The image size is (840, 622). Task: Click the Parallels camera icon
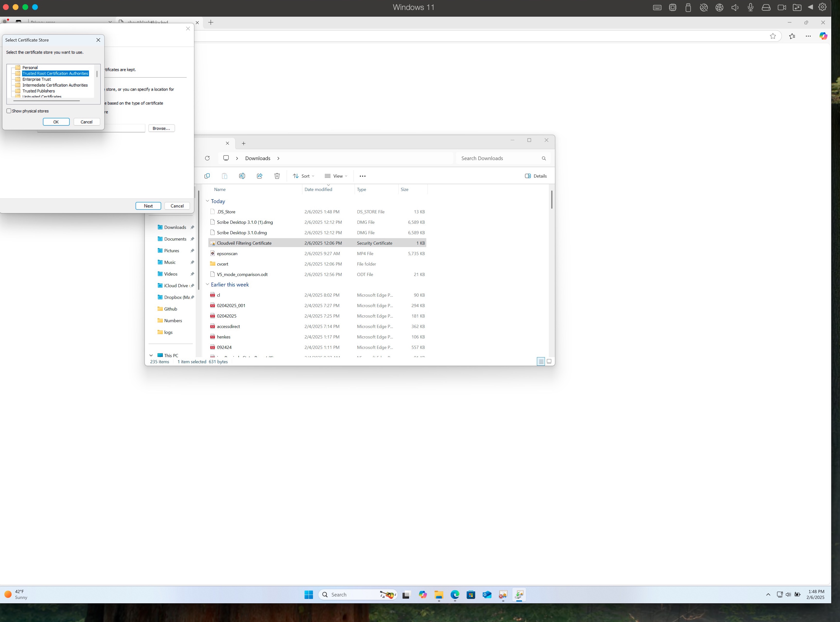(x=782, y=8)
